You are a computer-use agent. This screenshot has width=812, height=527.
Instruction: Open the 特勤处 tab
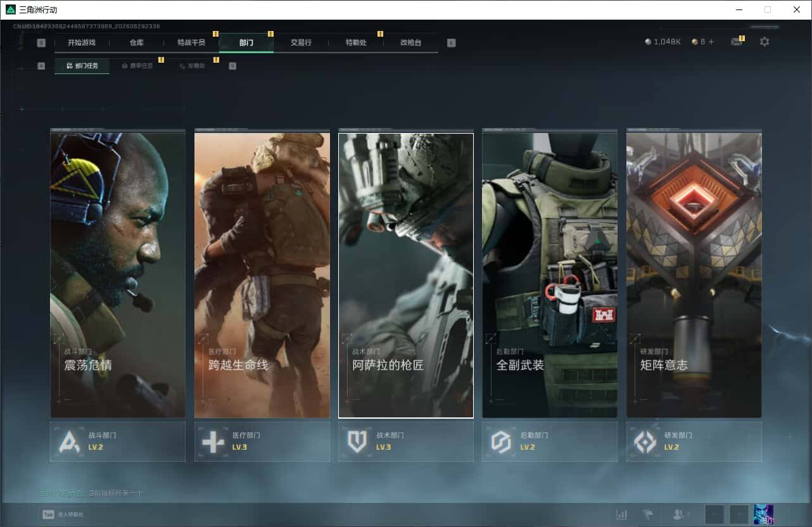coord(356,42)
